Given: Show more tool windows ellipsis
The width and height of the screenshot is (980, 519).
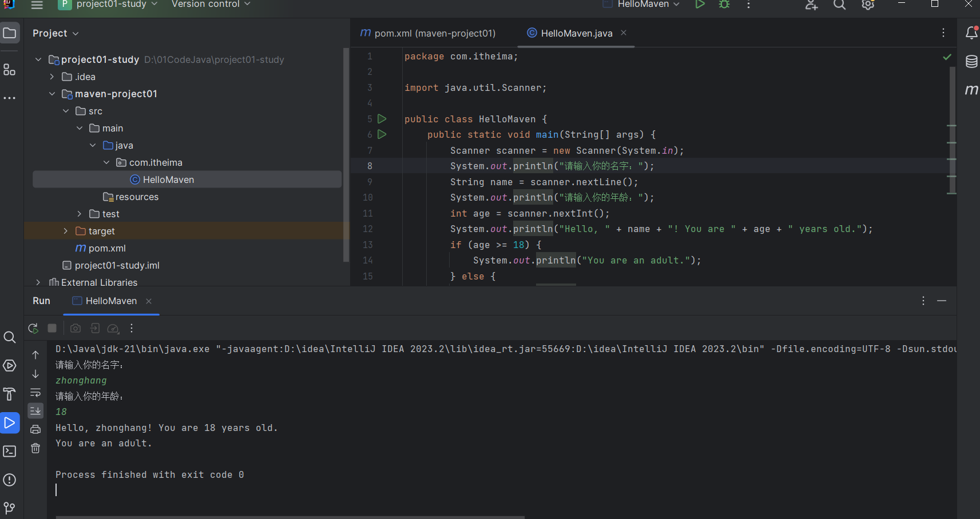Looking at the screenshot, I should coord(10,98).
